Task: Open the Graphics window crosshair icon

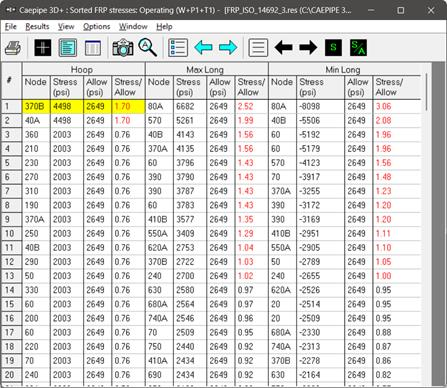Action: click(x=43, y=48)
